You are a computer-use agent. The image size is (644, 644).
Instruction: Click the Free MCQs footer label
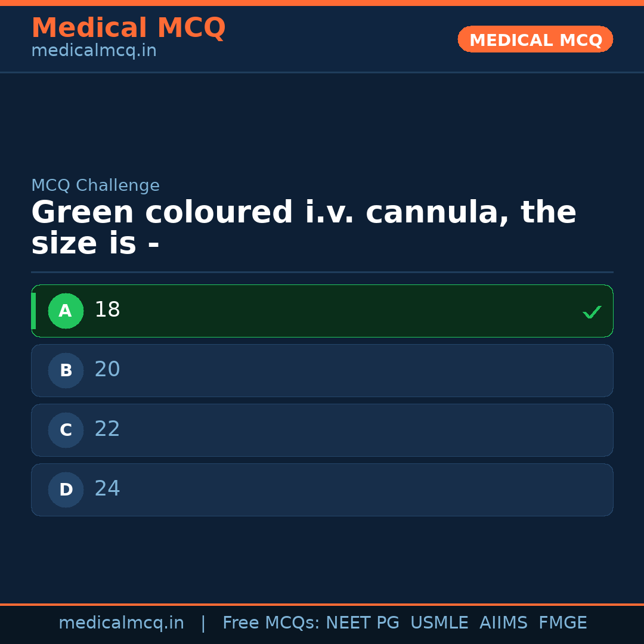(271, 623)
